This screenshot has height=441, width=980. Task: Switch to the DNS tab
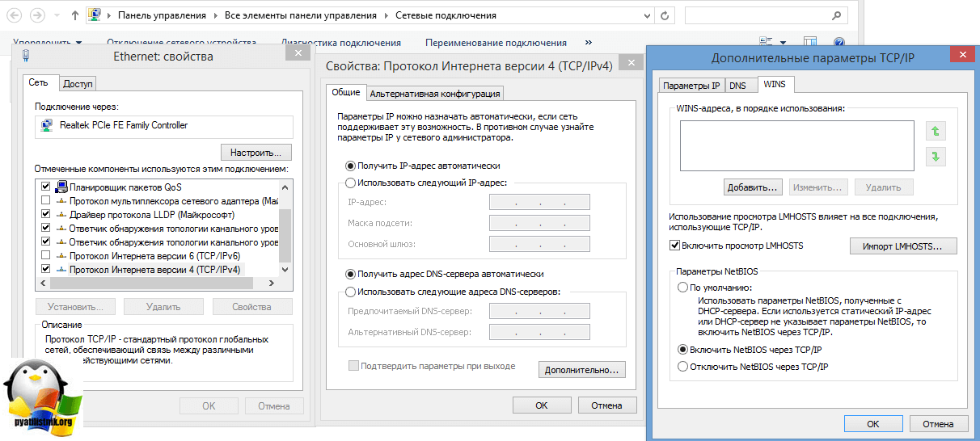[x=737, y=85]
